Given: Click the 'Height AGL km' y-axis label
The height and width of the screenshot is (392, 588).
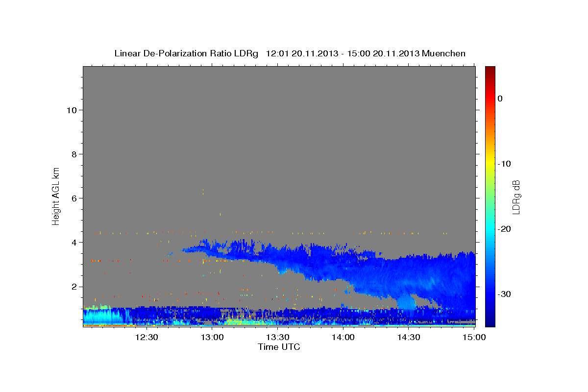Looking at the screenshot, I should (x=56, y=196).
